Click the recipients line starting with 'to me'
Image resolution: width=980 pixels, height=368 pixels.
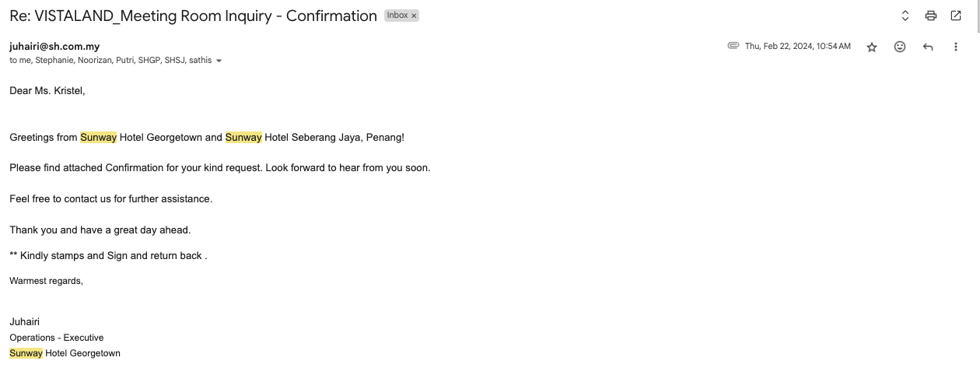click(109, 60)
